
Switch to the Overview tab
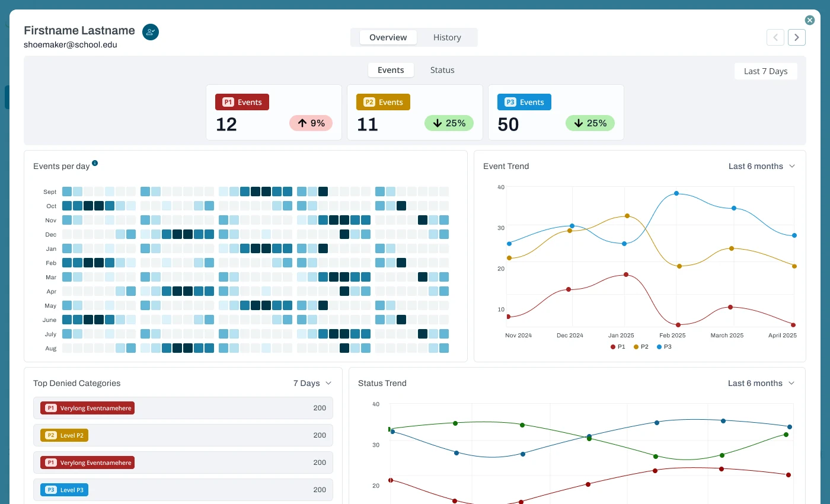pos(388,37)
